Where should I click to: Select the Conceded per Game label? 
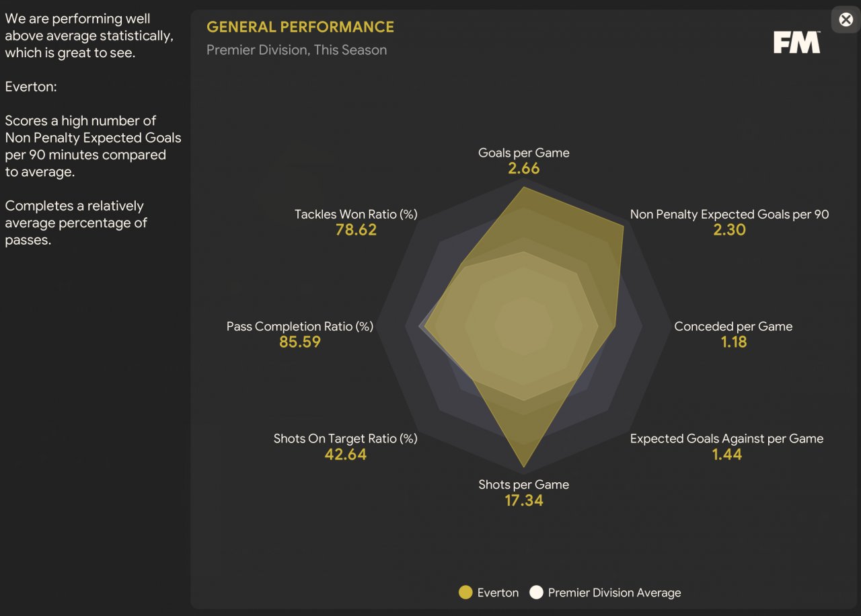pos(733,326)
